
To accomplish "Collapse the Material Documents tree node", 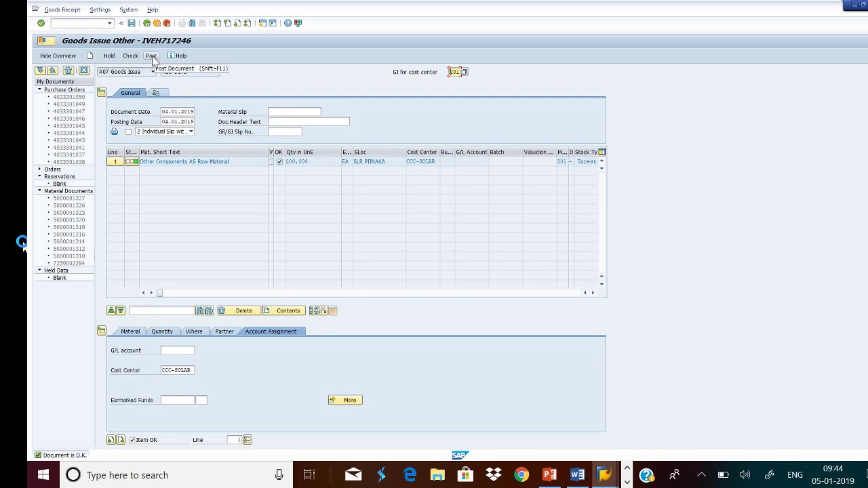I will point(39,190).
